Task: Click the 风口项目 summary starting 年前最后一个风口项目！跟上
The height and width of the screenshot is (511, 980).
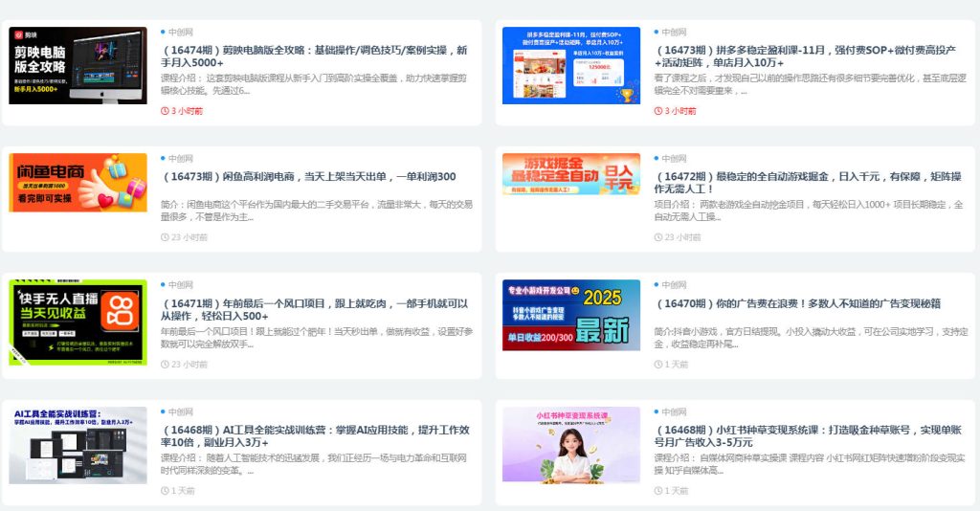Action: click(317, 338)
